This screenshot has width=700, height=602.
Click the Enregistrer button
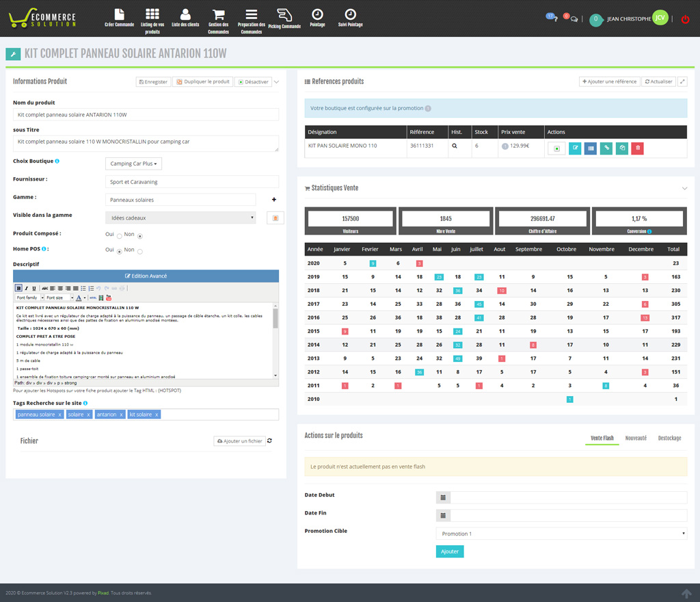(153, 82)
